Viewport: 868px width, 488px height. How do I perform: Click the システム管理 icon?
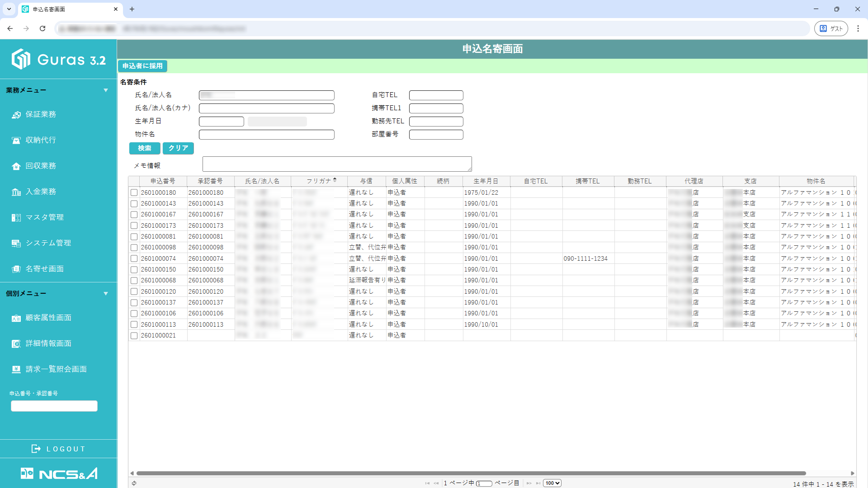tap(16, 244)
